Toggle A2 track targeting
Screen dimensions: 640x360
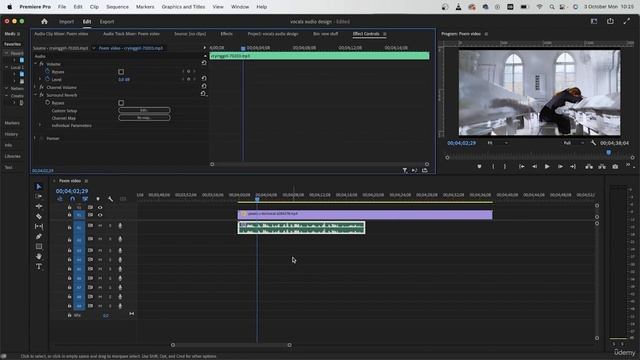[79, 240]
